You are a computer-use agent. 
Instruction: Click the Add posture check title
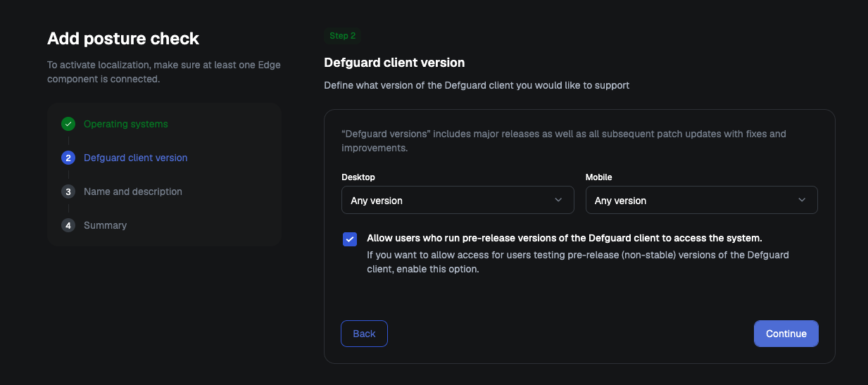pyautogui.click(x=123, y=39)
